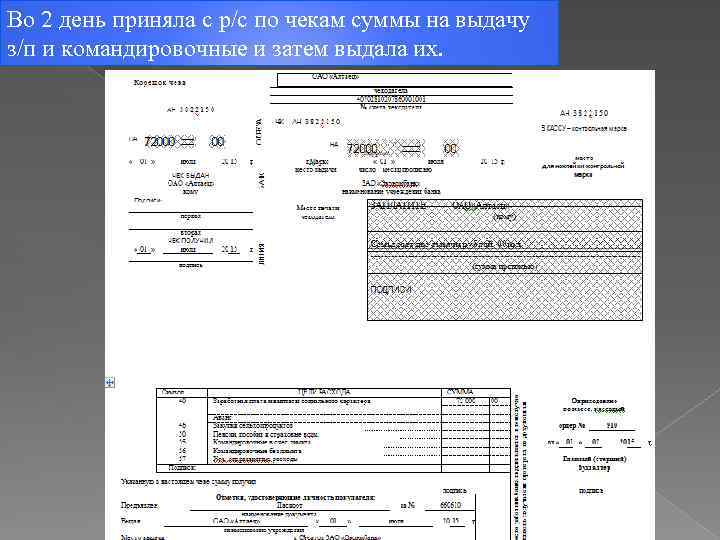The image size is (720, 540).
Task: Click heading line "з/п и командировочные"
Action: [x=225, y=49]
